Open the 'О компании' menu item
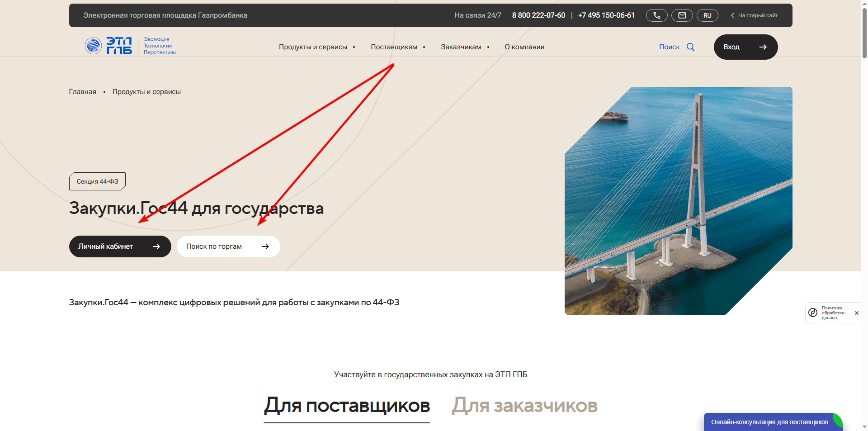This screenshot has width=868, height=431. (x=524, y=47)
